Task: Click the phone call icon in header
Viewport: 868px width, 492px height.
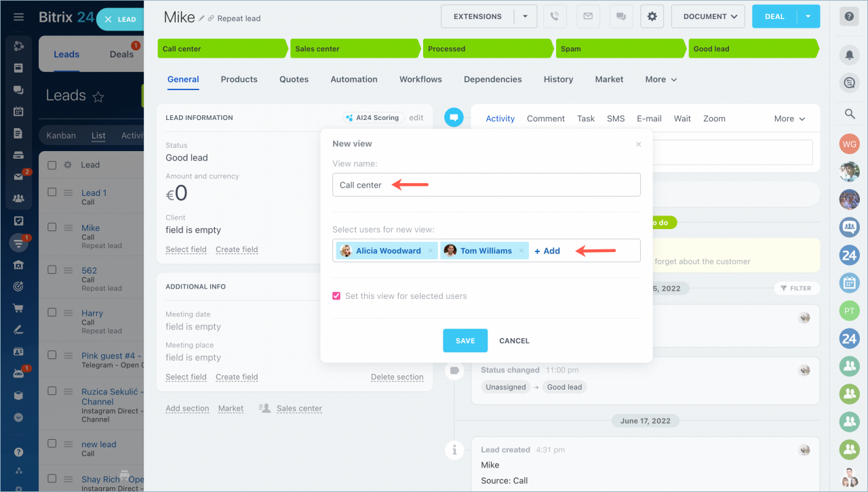Action: 555,16
